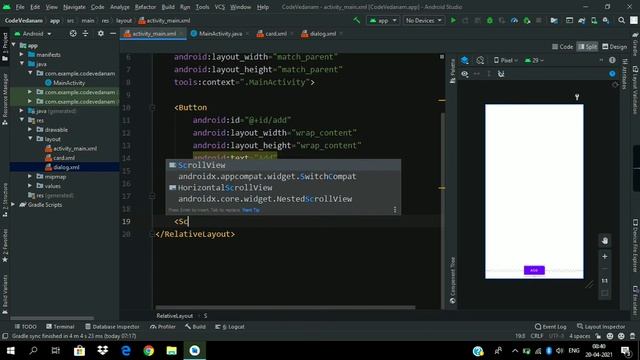Open the app run configuration dropdown
Screen dimensions: 640x360
383,20
